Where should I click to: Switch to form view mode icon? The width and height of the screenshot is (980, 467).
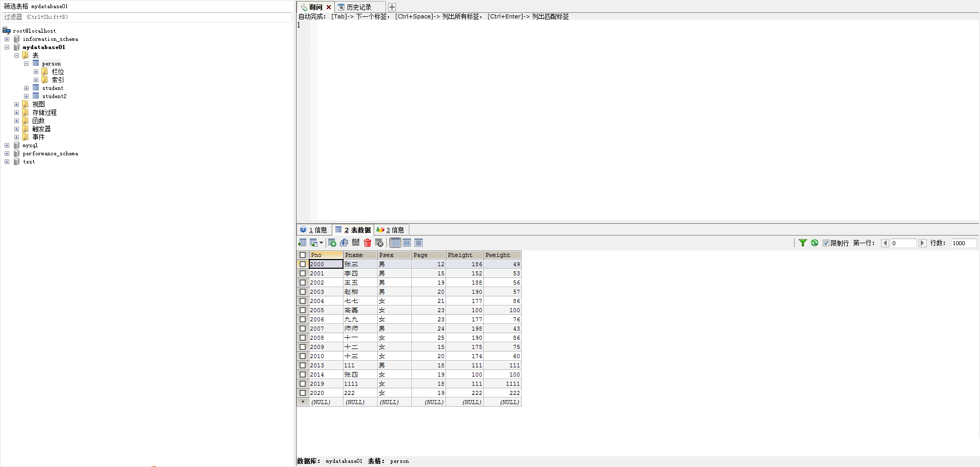(407, 243)
